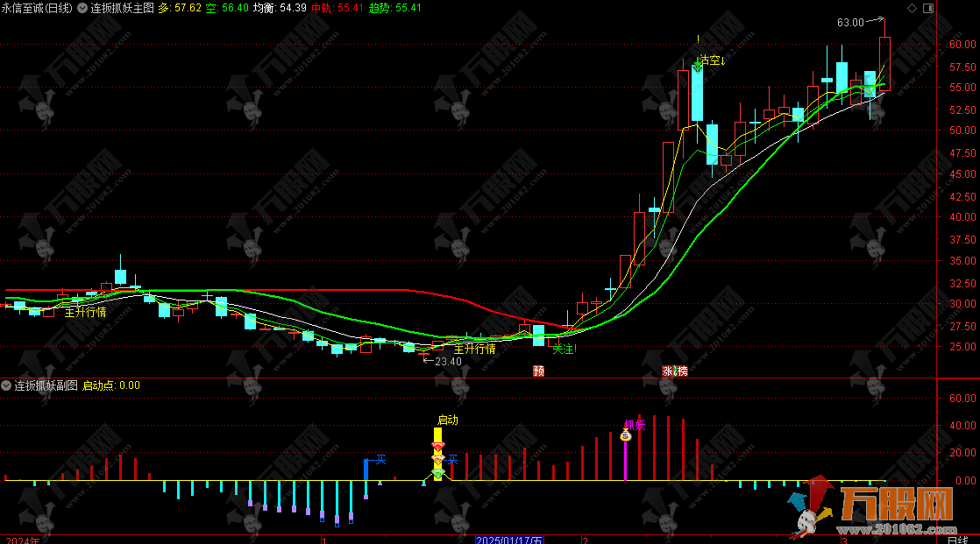Click the orange diamond marker under 启动
This screenshot has height=544, width=980.
[x=438, y=459]
